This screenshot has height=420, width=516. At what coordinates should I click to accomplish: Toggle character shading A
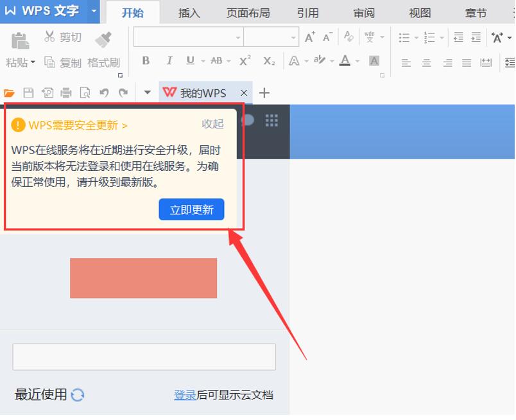coord(374,61)
